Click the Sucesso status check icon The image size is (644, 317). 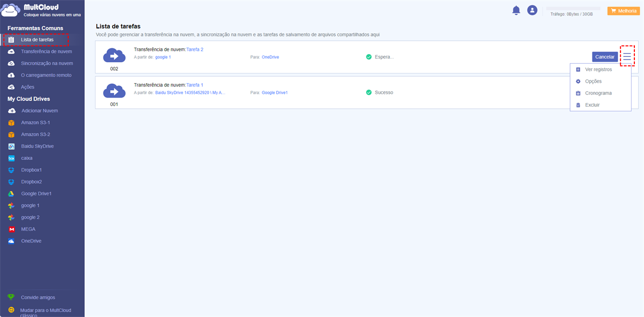click(x=369, y=92)
